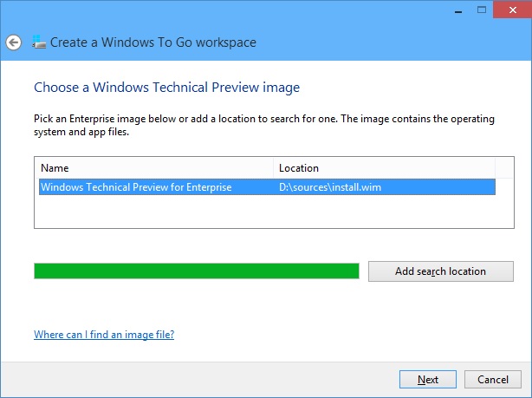Click the D:\sources\install.wim location cell
Image resolution: width=532 pixels, height=398 pixels.
point(330,187)
